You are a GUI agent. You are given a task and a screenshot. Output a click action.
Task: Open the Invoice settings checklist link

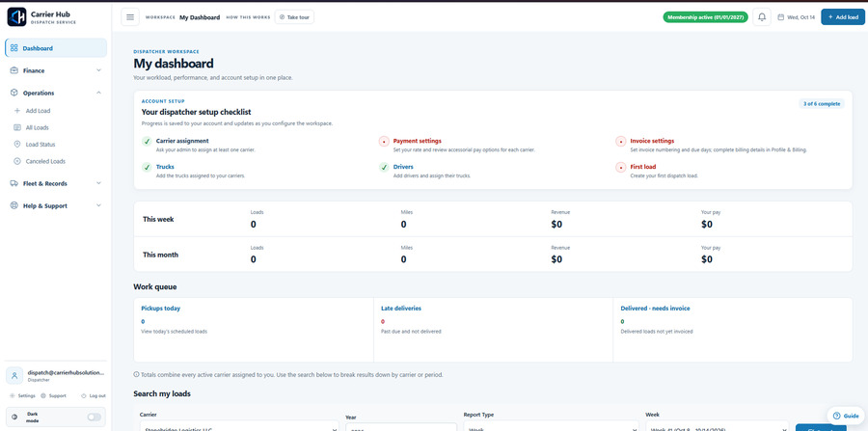pos(652,141)
